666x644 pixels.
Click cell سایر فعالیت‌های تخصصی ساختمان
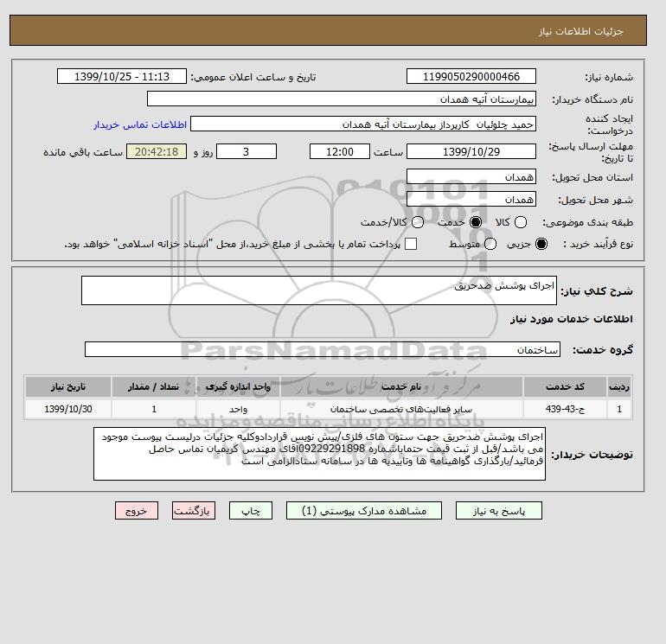tap(401, 409)
